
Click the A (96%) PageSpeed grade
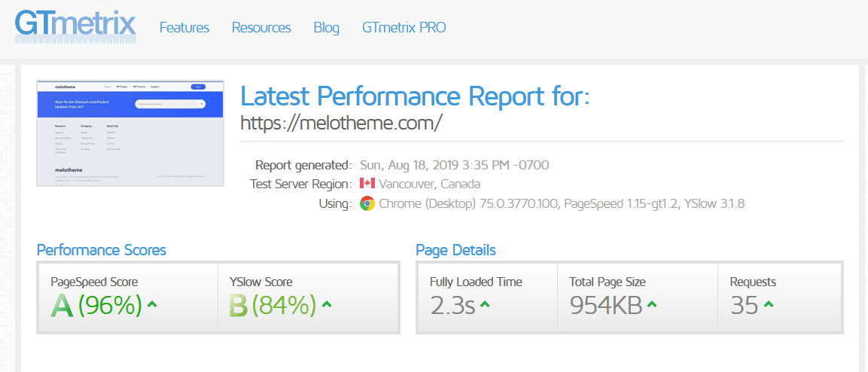point(96,305)
